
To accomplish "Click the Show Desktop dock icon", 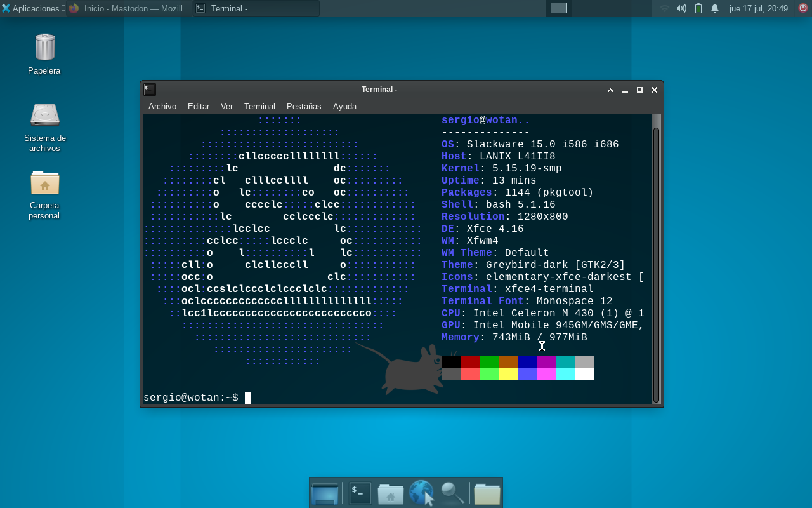I will pyautogui.click(x=325, y=493).
